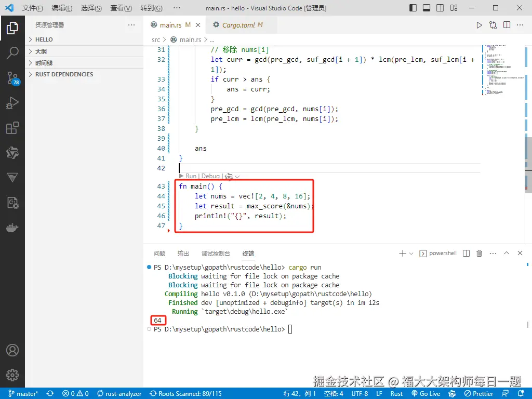Open code lens dropdown arrow beside Debug

click(x=237, y=177)
